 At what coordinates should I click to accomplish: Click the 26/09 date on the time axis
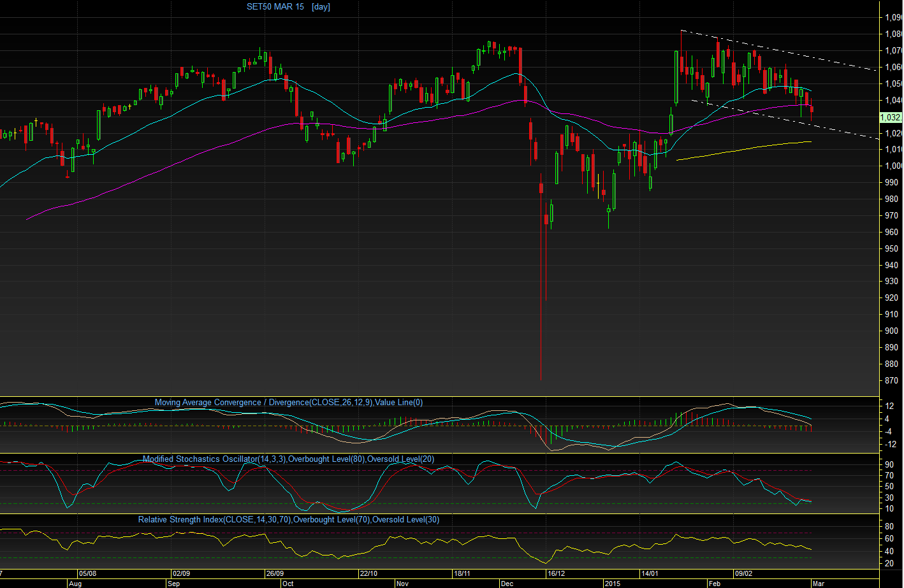[x=275, y=573]
